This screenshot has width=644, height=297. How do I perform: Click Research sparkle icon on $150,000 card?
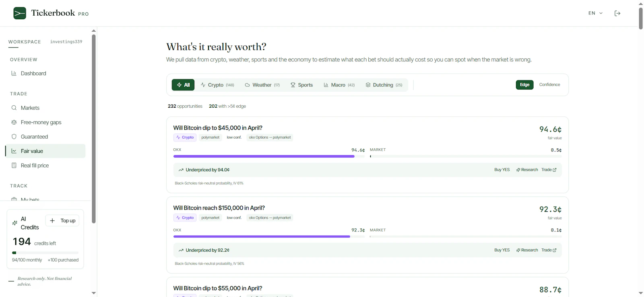tap(518, 250)
